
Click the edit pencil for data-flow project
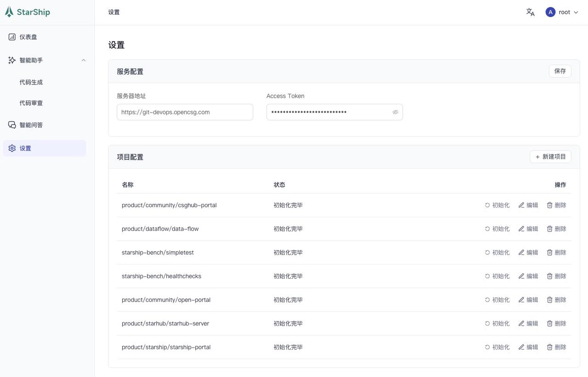[x=521, y=229]
